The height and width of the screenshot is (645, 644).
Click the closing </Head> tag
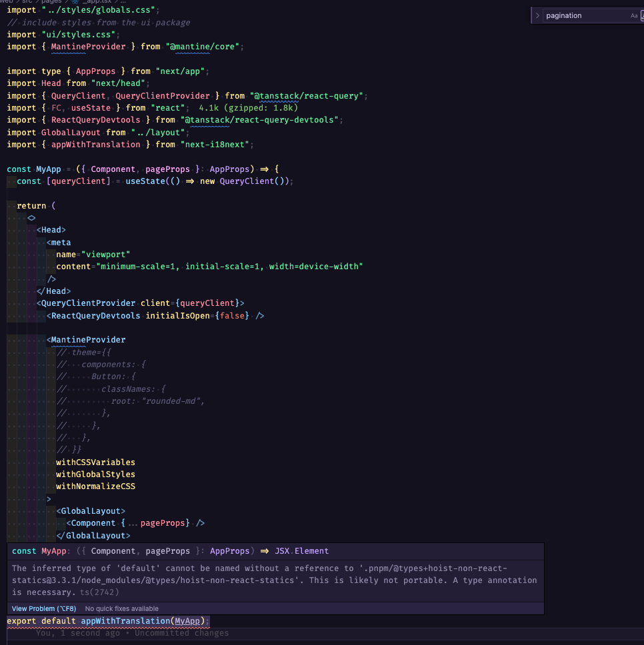(x=53, y=291)
